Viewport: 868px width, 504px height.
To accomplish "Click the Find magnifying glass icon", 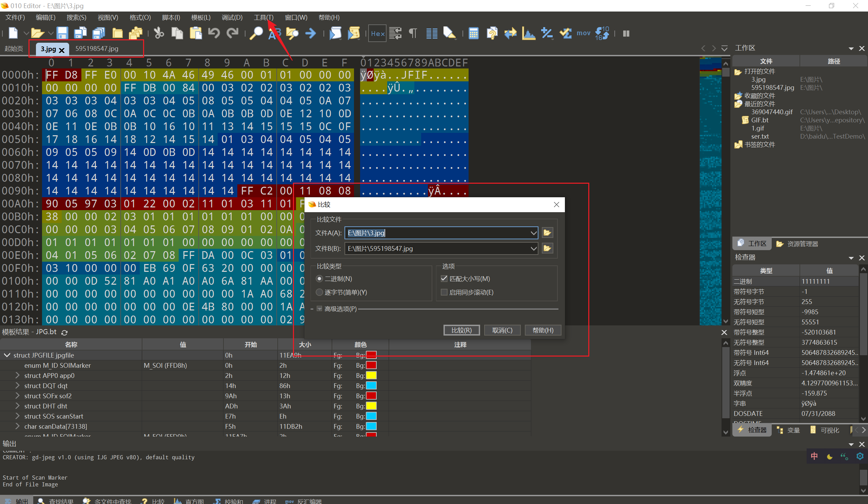I will pyautogui.click(x=256, y=33).
